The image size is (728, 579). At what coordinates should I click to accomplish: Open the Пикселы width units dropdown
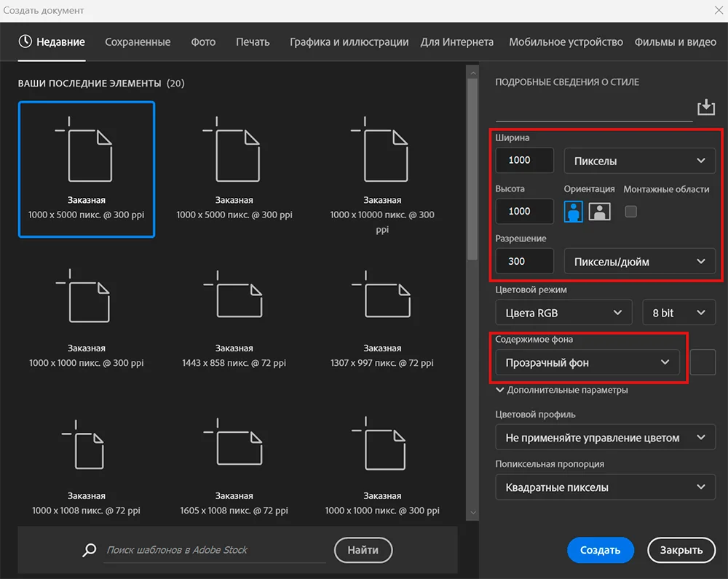pos(639,161)
